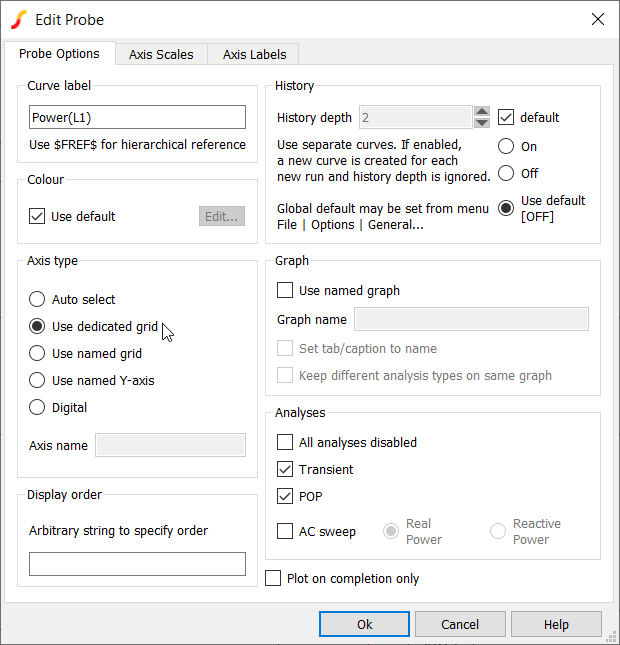Image resolution: width=620 pixels, height=645 pixels.
Task: Close the Edit Probe dialog
Action: [x=598, y=19]
